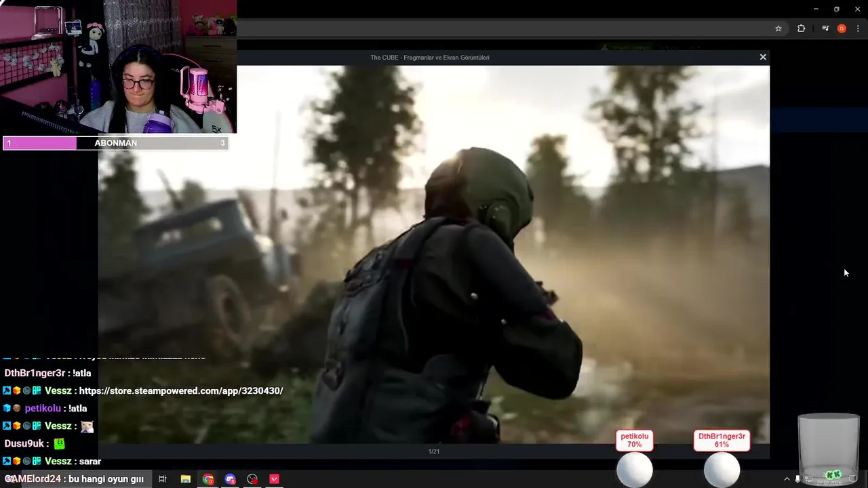Viewport: 868px width, 488px height.
Task: Click Dusu9uk's green emote message
Action: (60, 444)
